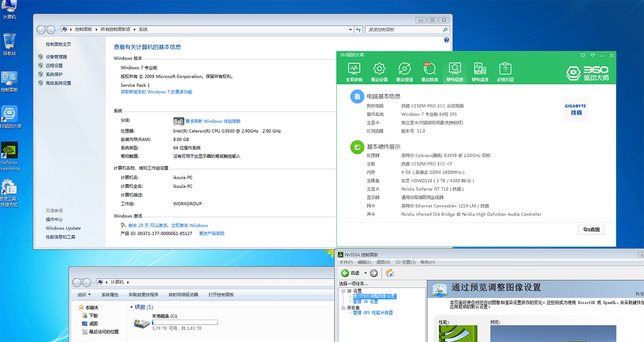The width and height of the screenshot is (644, 342).
Task: Click the feedback chat icon in 360驱动大师 title bar
Action: (583, 55)
